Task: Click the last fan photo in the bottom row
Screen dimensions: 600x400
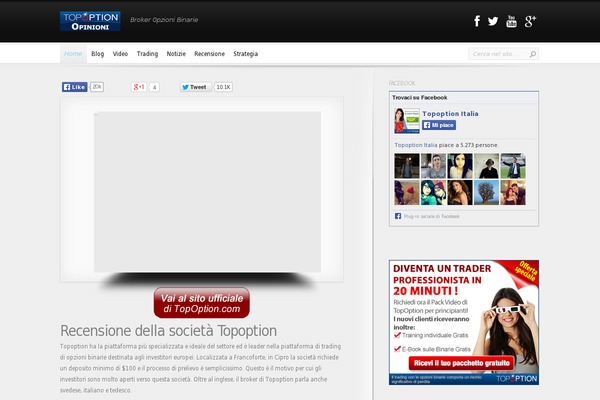Action: [513, 193]
